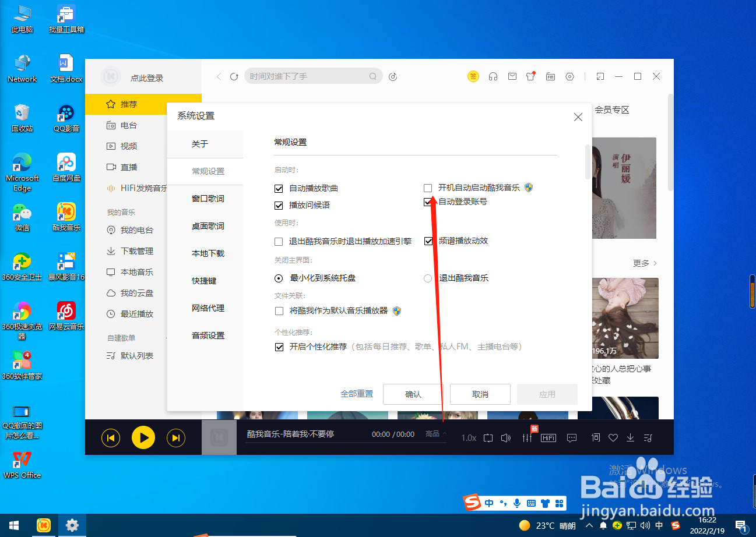Click the search magnifier icon
756x537 pixels.
(373, 76)
